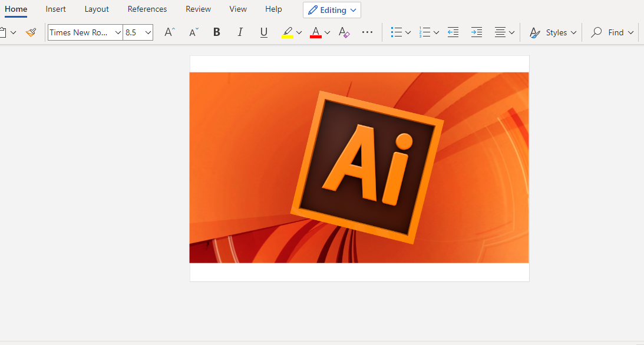Click the Find button
Image resolution: width=644 pixels, height=345 pixels.
click(x=607, y=32)
